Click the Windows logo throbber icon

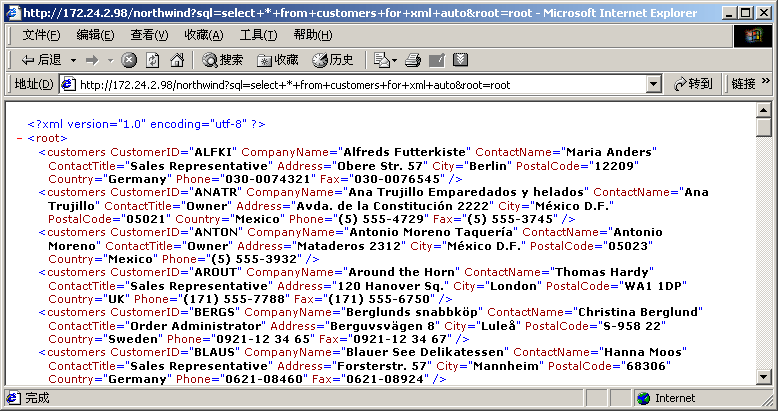coord(753,36)
